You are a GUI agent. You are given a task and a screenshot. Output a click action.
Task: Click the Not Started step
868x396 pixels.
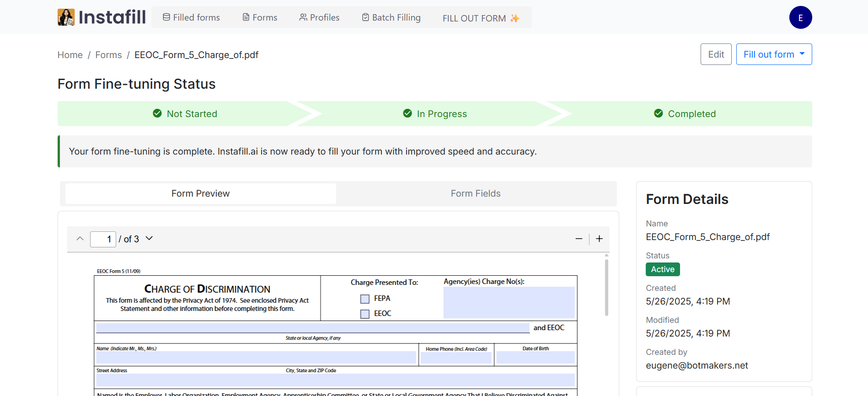[185, 114]
